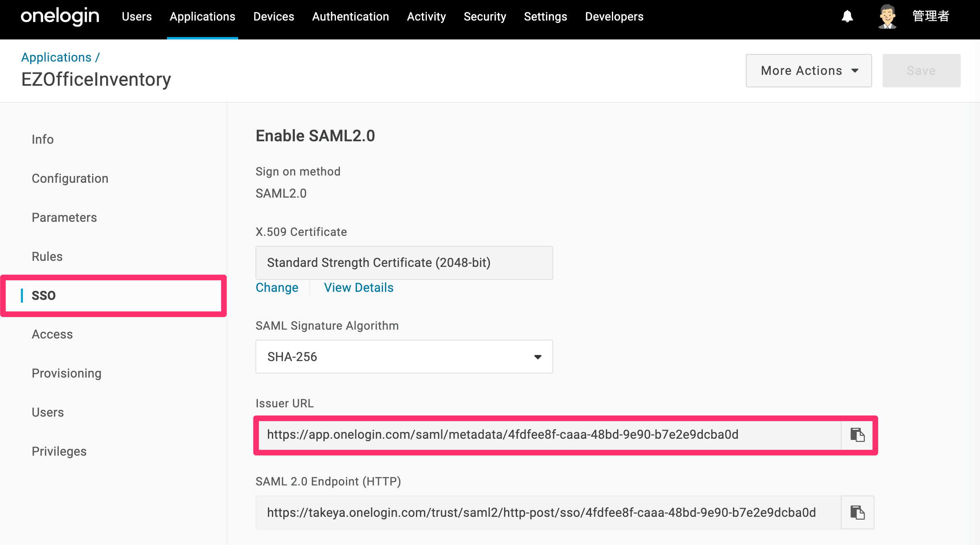This screenshot has height=545, width=980.
Task: Select the SSO sidebar tab
Action: [113, 295]
